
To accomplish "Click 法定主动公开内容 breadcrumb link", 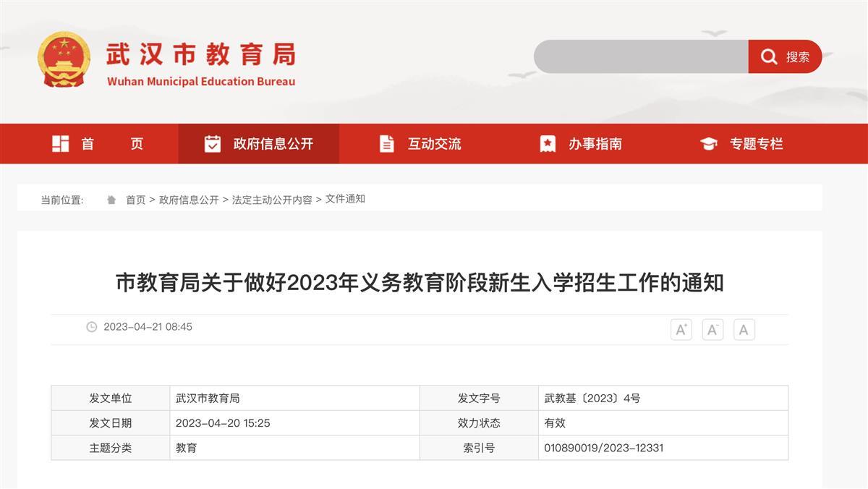I will [x=272, y=200].
